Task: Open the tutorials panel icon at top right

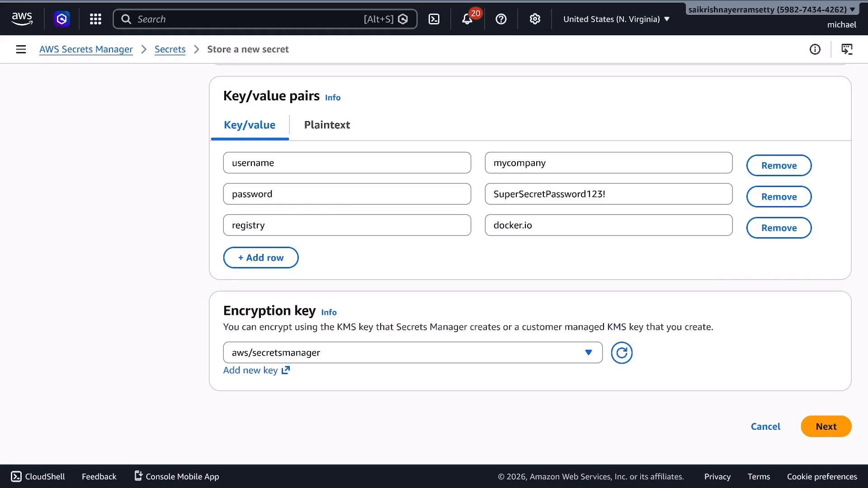Action: click(x=847, y=49)
